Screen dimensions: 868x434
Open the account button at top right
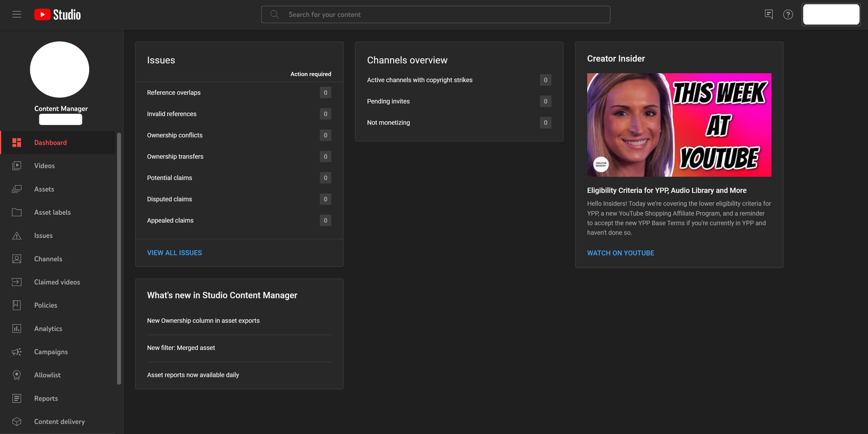831,14
